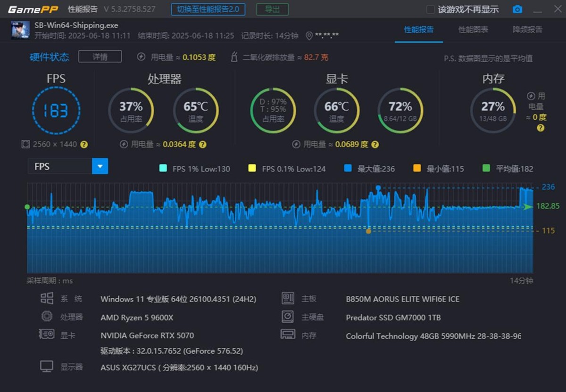Click the resolution icon beside 2560 x 1440
Screen dimensions: 566x392
click(x=25, y=144)
